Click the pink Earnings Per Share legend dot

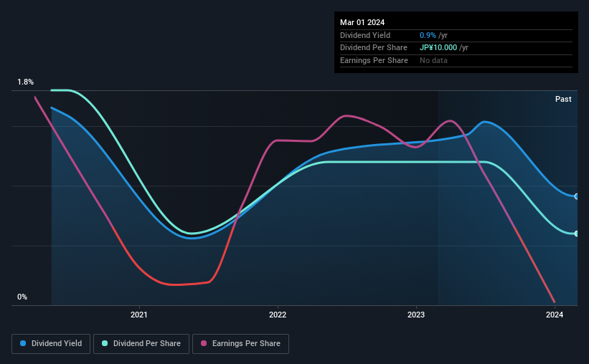(x=204, y=343)
